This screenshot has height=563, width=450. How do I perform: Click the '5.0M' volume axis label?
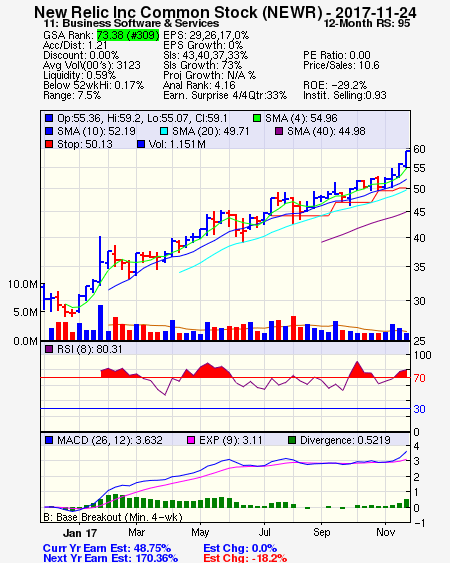point(25,312)
